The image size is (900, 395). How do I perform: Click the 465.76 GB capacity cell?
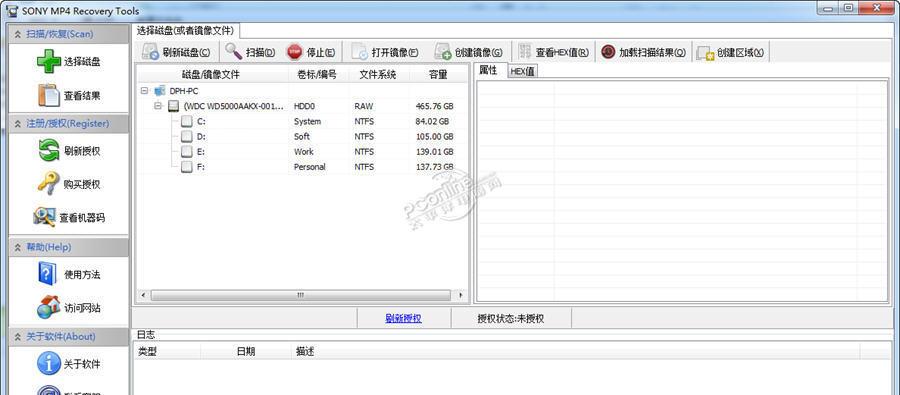(x=435, y=106)
